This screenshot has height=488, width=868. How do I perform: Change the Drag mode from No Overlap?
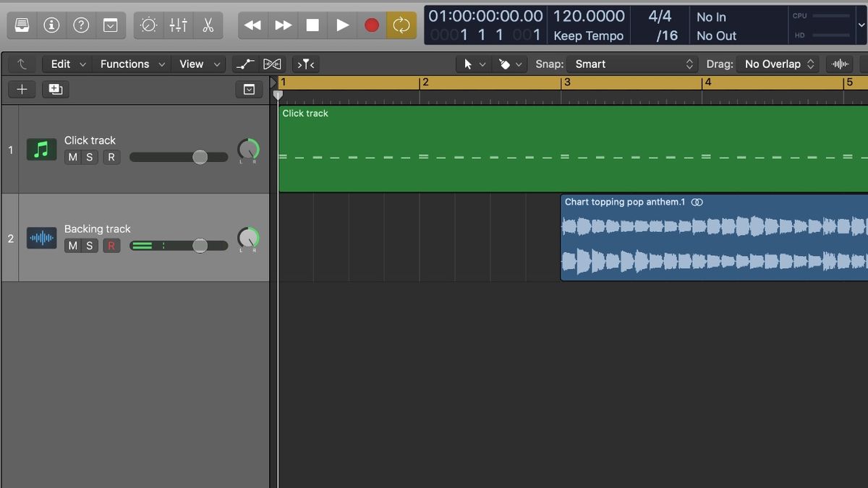coord(778,64)
